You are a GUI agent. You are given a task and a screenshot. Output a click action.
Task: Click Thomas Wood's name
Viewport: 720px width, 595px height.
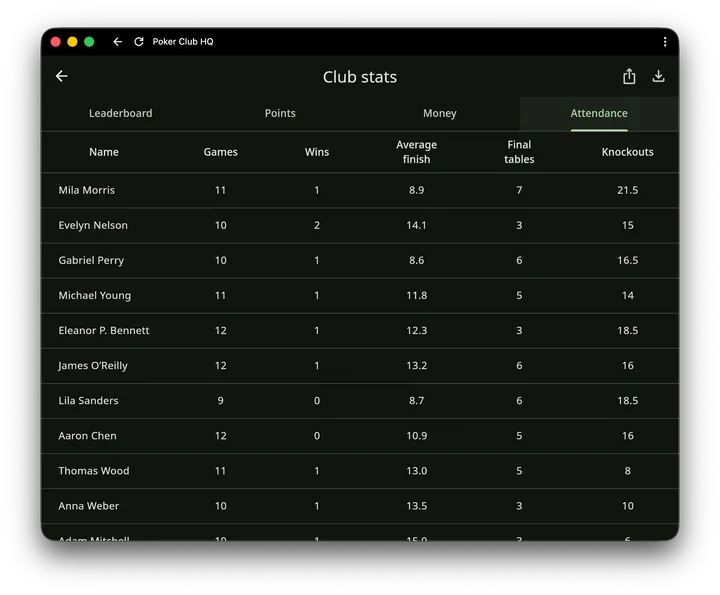coord(94,471)
